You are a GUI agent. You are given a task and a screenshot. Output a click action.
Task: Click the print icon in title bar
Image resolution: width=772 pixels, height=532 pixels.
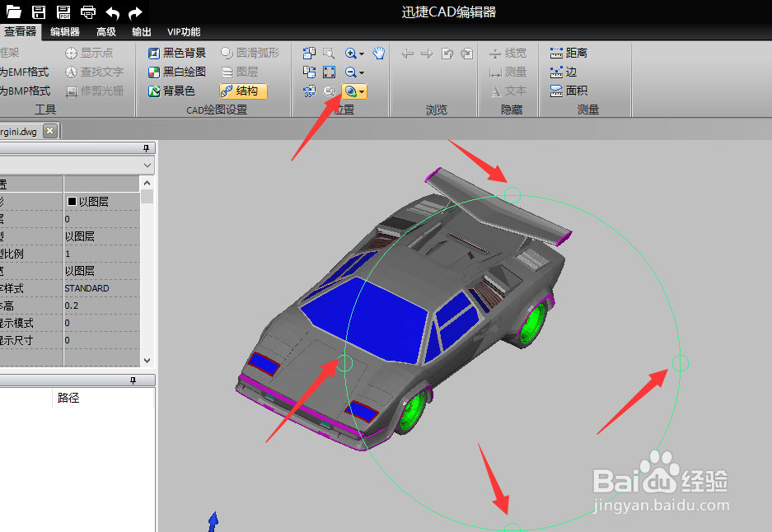88,12
